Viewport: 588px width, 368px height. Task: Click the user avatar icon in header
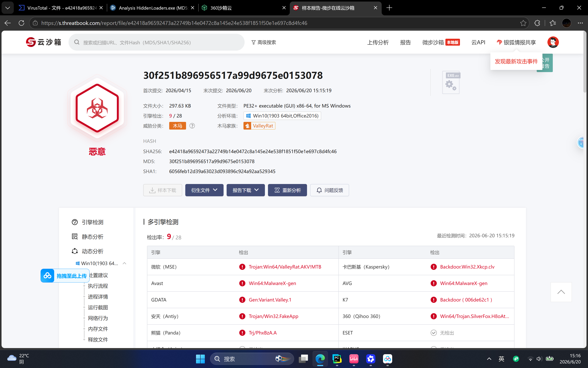(553, 42)
